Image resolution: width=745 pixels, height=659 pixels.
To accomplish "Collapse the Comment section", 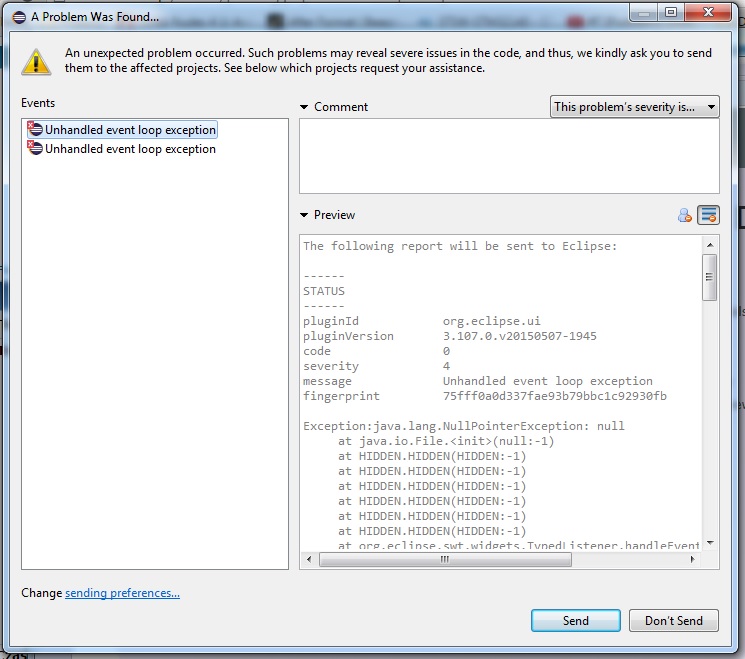I will click(305, 107).
